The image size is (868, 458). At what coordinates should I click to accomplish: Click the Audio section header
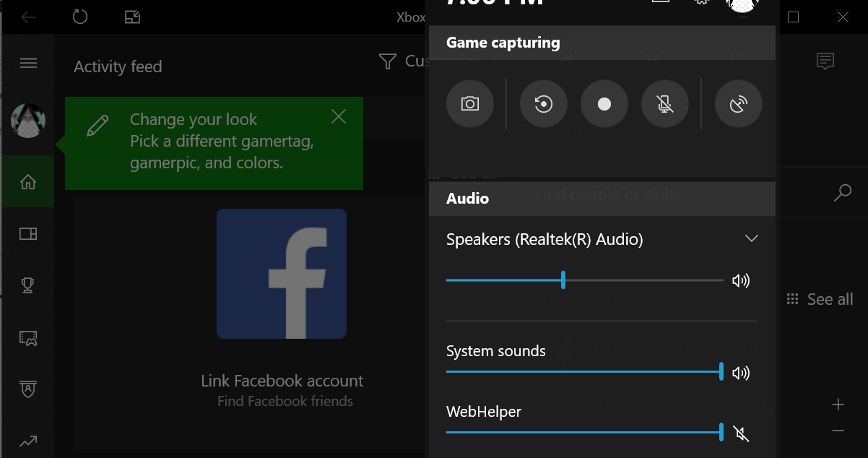point(468,198)
